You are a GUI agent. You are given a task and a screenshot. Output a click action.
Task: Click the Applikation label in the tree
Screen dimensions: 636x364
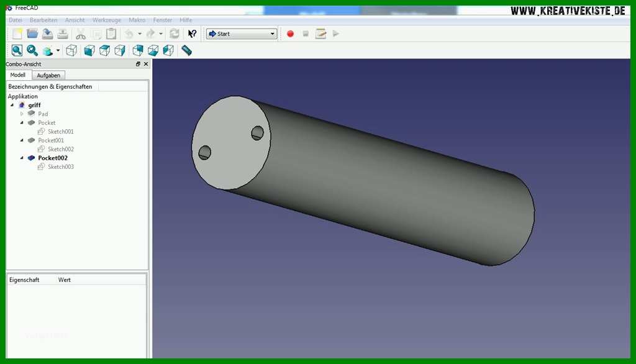pyautogui.click(x=23, y=96)
